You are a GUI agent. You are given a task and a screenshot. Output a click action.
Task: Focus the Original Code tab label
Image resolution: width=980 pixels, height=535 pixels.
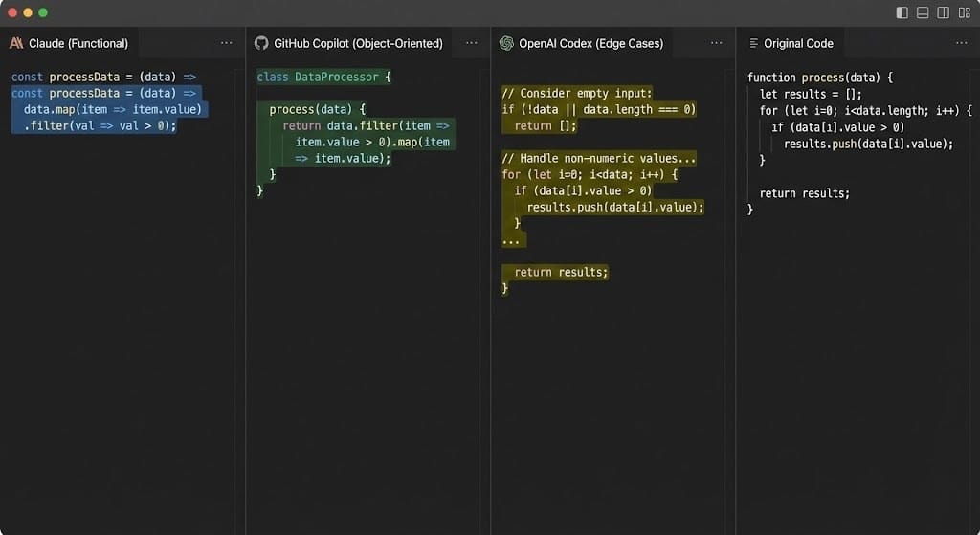pyautogui.click(x=798, y=43)
